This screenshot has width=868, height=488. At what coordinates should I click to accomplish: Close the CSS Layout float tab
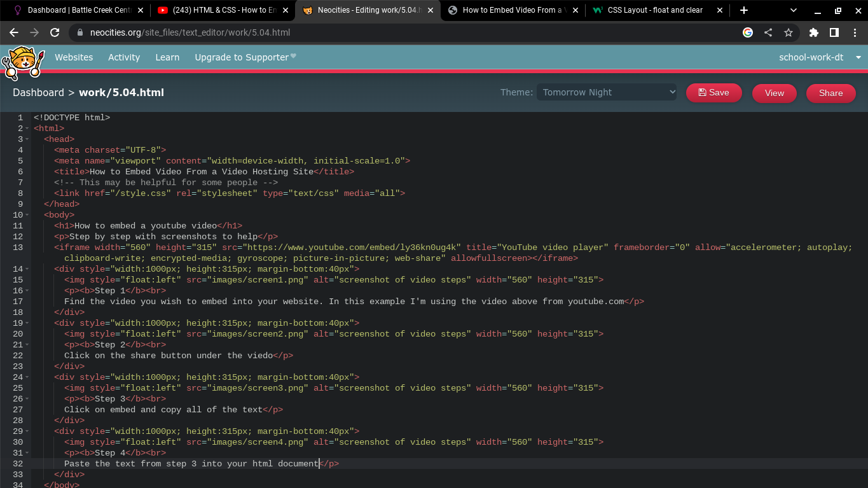pyautogui.click(x=720, y=10)
